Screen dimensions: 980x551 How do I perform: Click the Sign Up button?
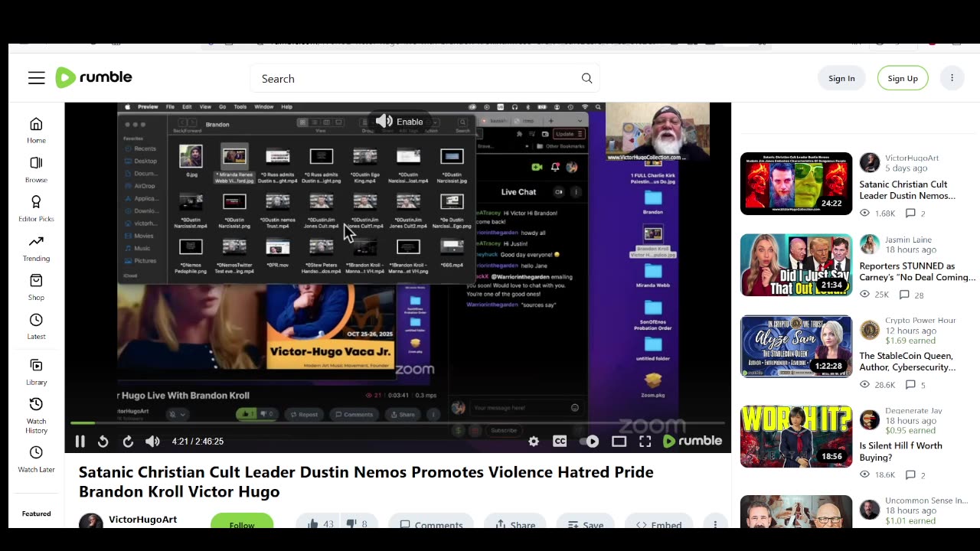point(903,78)
